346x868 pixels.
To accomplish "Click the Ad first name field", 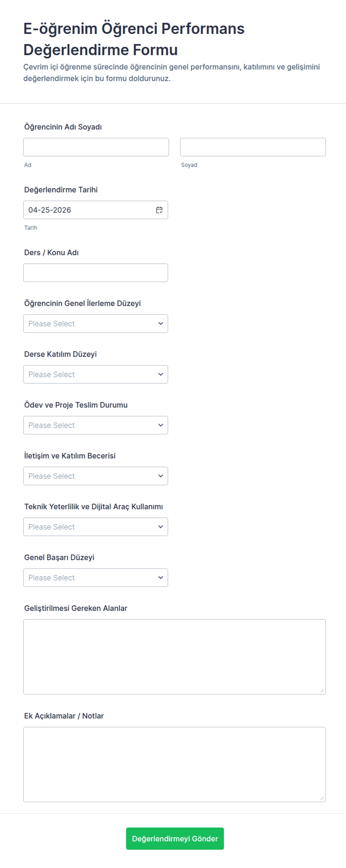I will tap(96, 147).
